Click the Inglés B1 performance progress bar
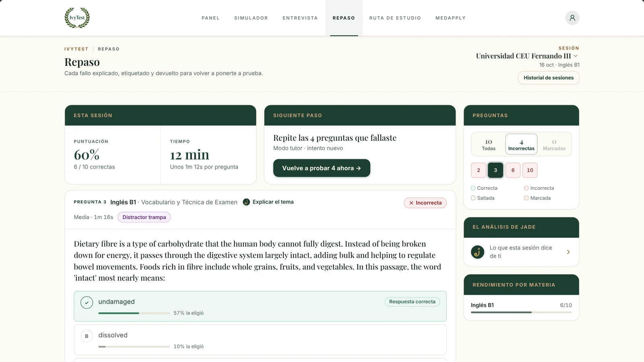The height and width of the screenshot is (362, 644). point(521,312)
